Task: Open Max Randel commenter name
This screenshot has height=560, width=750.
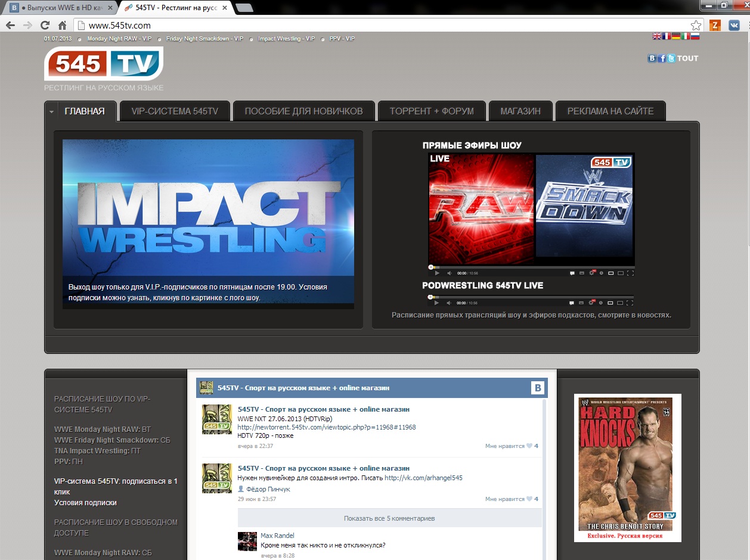Action: click(277, 536)
